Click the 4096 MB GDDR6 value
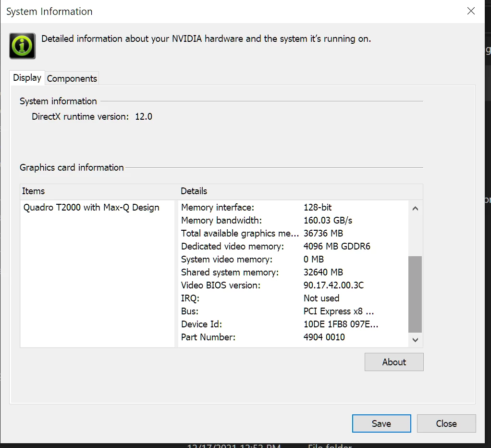The image size is (491, 448). click(337, 246)
